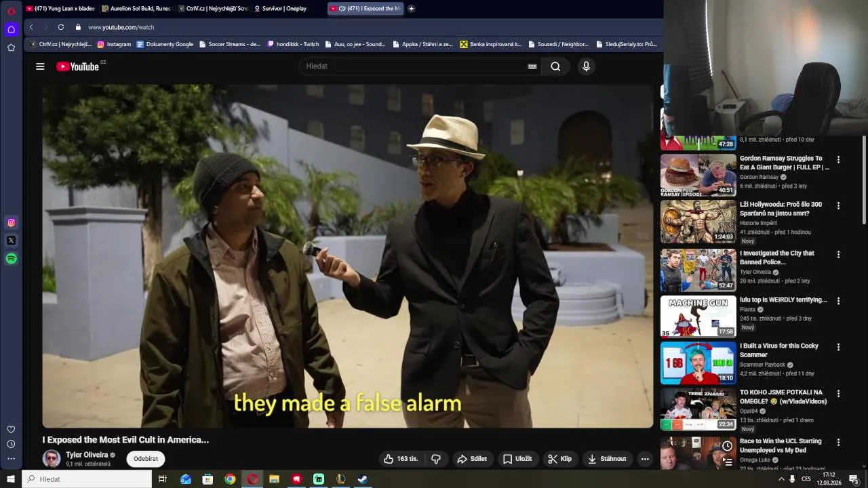Open Steam from the taskbar

363,479
